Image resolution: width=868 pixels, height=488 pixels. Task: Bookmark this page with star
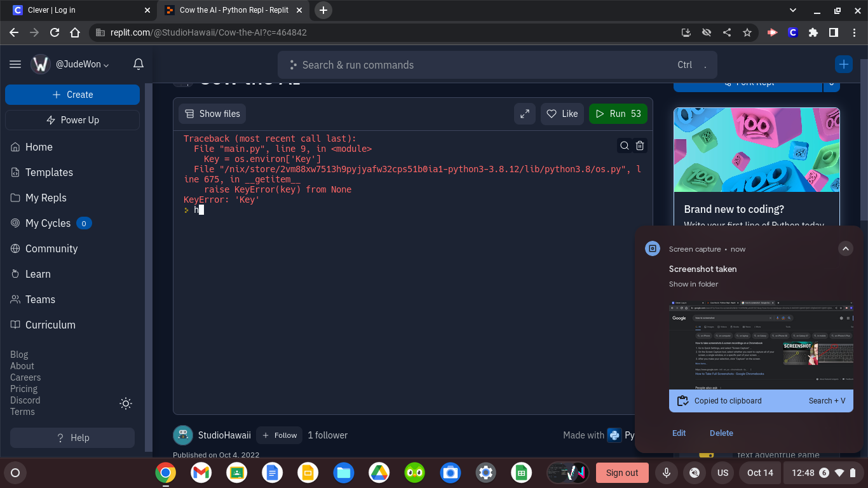pos(747,32)
